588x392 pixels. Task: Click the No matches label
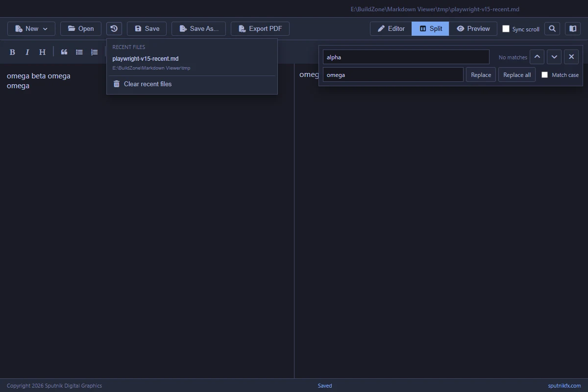click(x=513, y=57)
